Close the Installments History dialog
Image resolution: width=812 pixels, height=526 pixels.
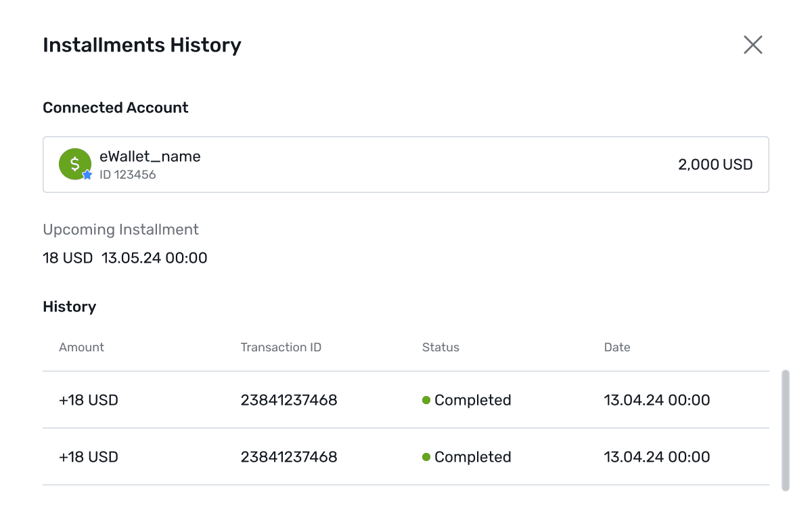753,45
